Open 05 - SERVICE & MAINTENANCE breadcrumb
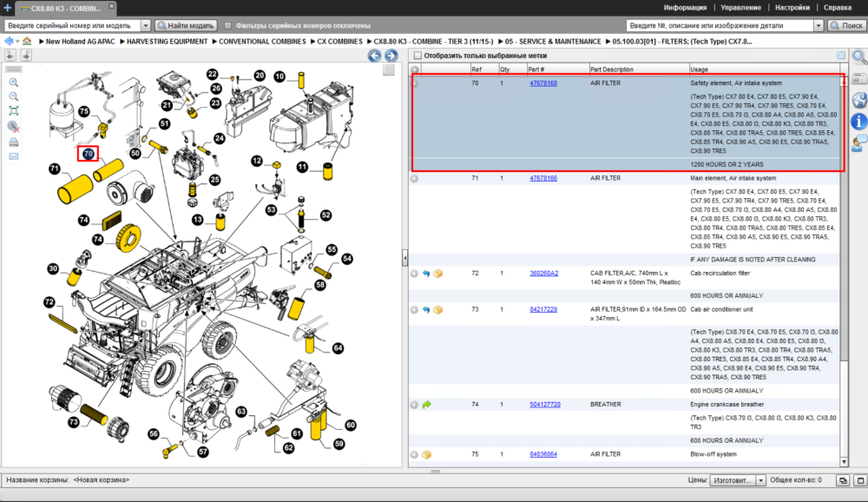The image size is (868, 502). click(x=552, y=42)
